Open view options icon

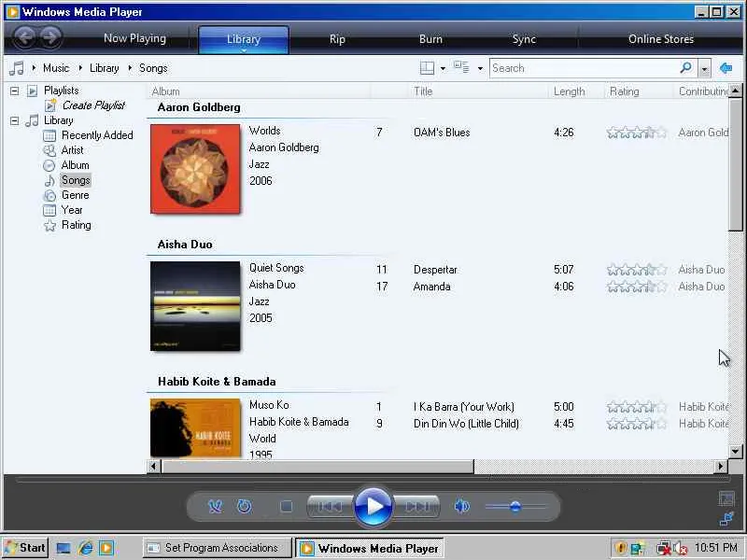coord(461,67)
